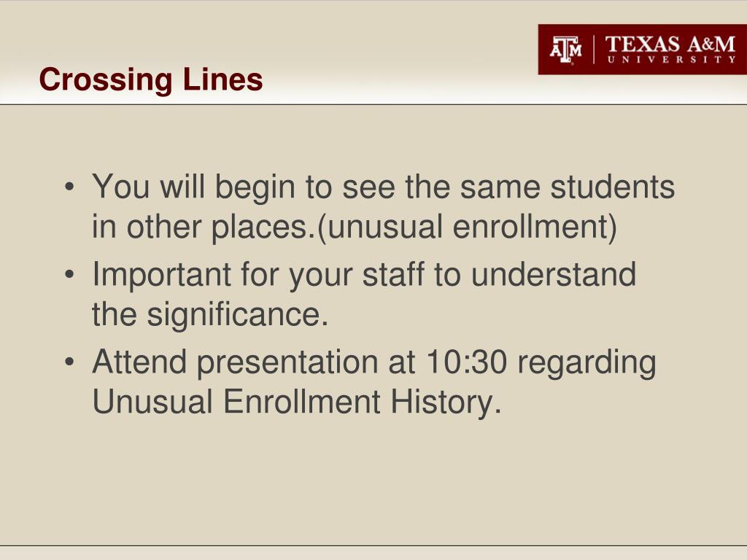Click the vertical divider in the logo banner
This screenshot has height=560, width=747.
pos(594,50)
